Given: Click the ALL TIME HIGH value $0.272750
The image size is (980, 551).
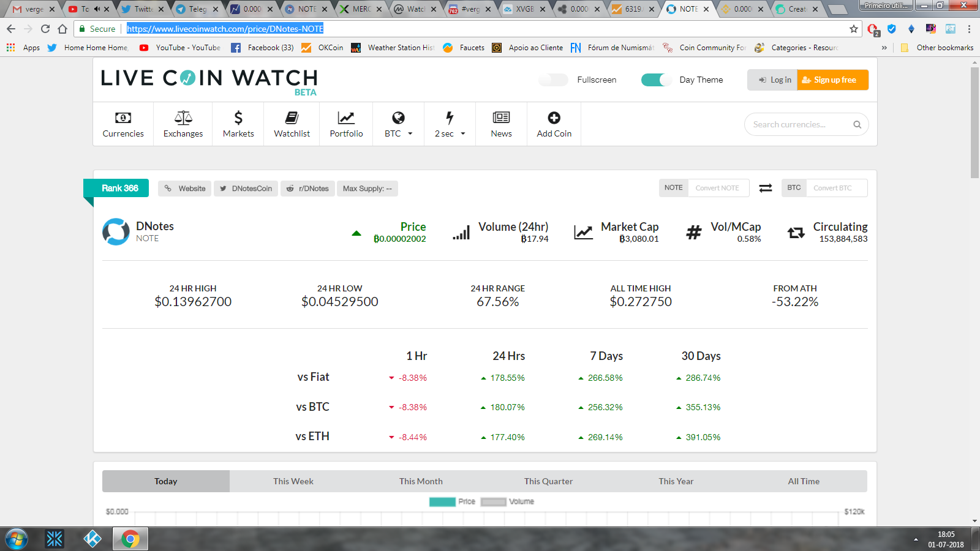Looking at the screenshot, I should tap(641, 301).
